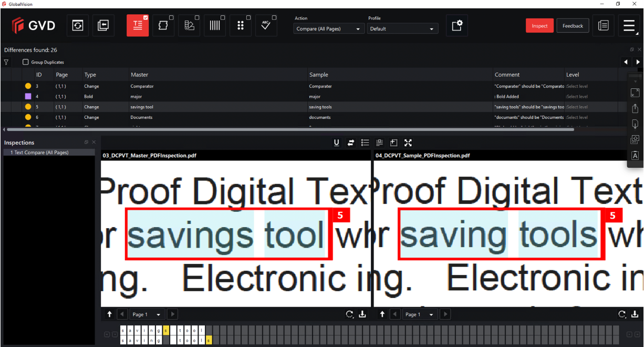Click the red Inspect button
This screenshot has width=644, height=347.
[539, 26]
